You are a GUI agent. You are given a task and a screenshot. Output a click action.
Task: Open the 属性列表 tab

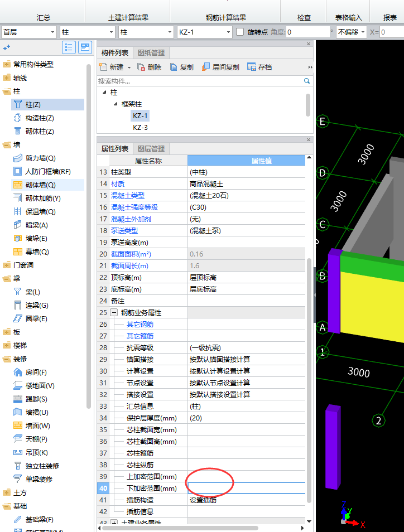tap(115, 148)
